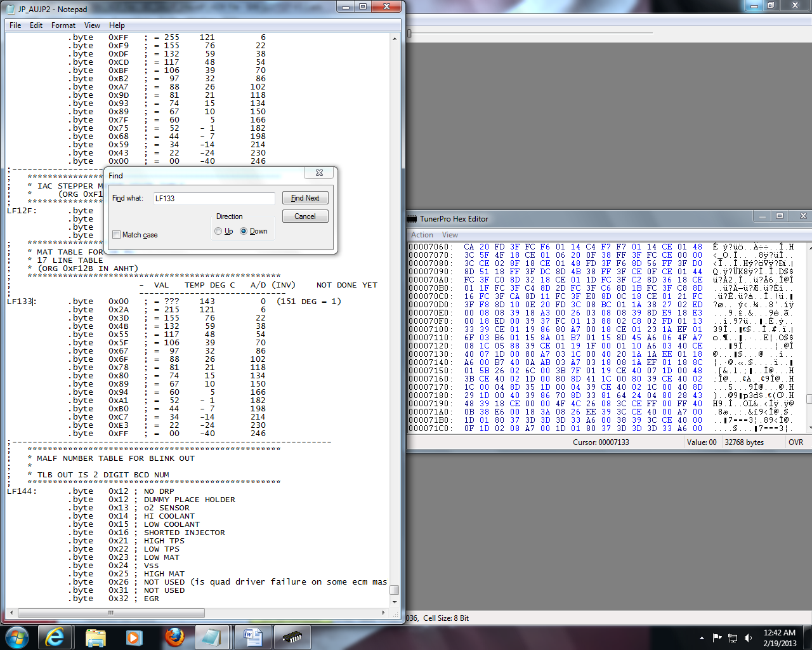Click hex address 00007060 row
Image resolution: width=812 pixels, height=650 pixels.
coord(429,247)
